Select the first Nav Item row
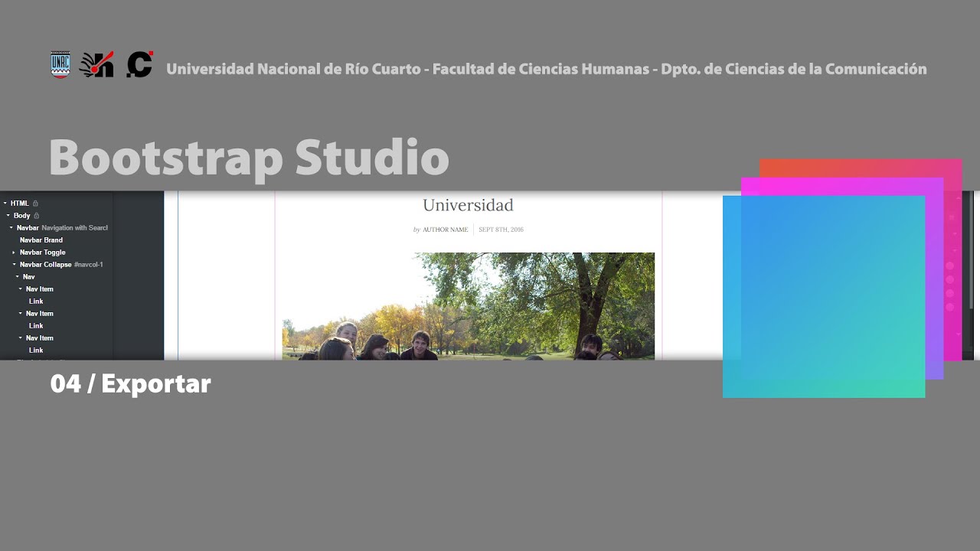The height and width of the screenshot is (551, 980). [57, 289]
